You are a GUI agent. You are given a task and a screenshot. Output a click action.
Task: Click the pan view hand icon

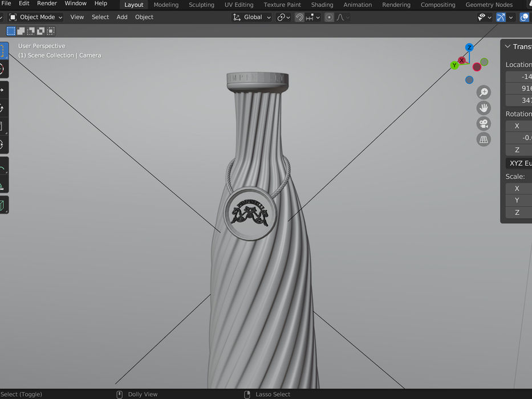pyautogui.click(x=484, y=108)
